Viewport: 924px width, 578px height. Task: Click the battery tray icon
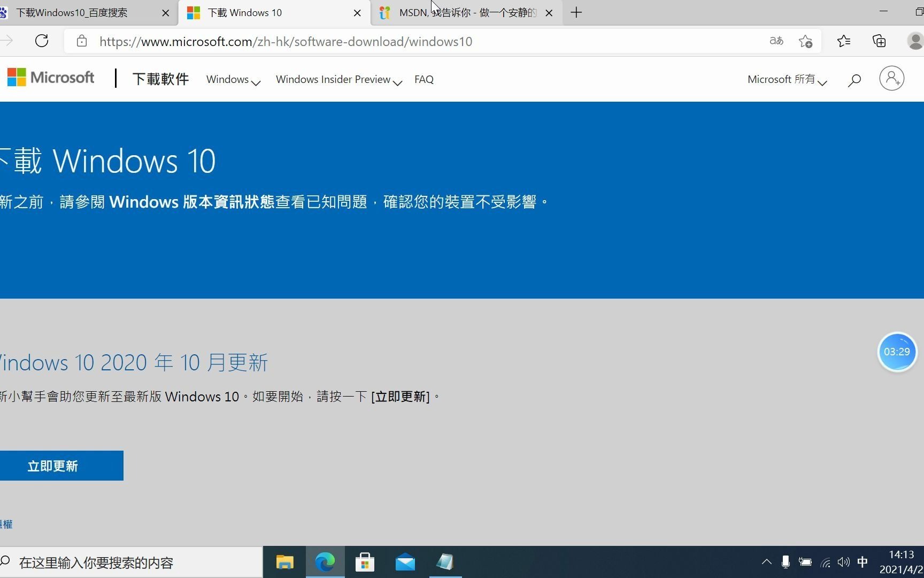coord(805,562)
